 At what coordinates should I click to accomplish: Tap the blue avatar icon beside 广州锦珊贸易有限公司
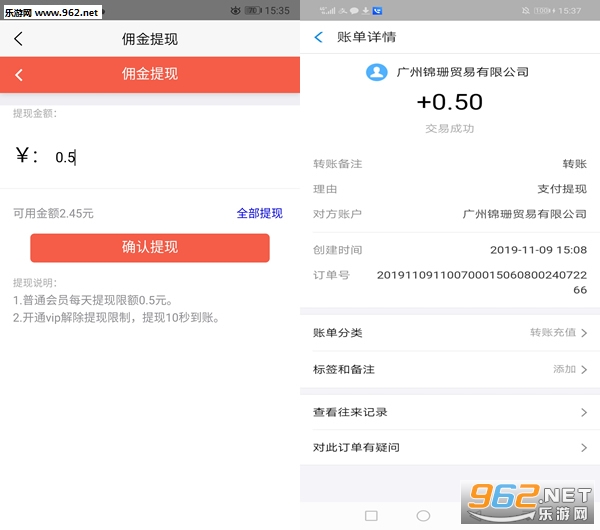click(377, 72)
